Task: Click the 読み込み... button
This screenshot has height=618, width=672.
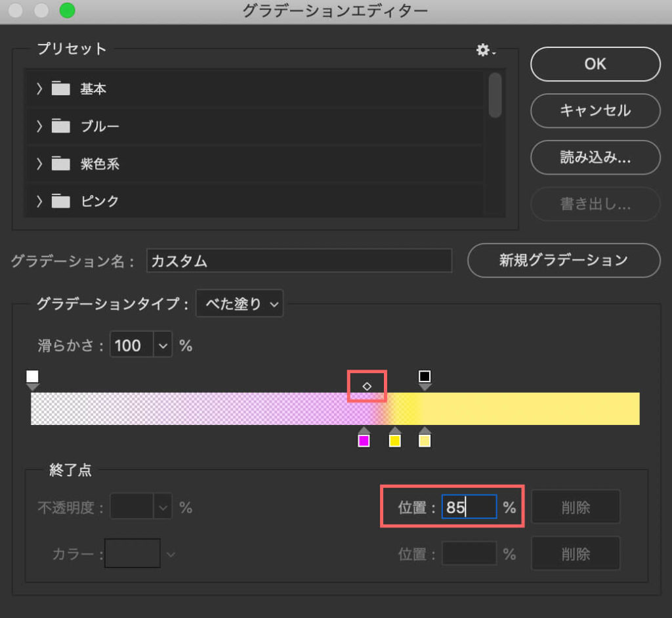Action: pos(595,158)
